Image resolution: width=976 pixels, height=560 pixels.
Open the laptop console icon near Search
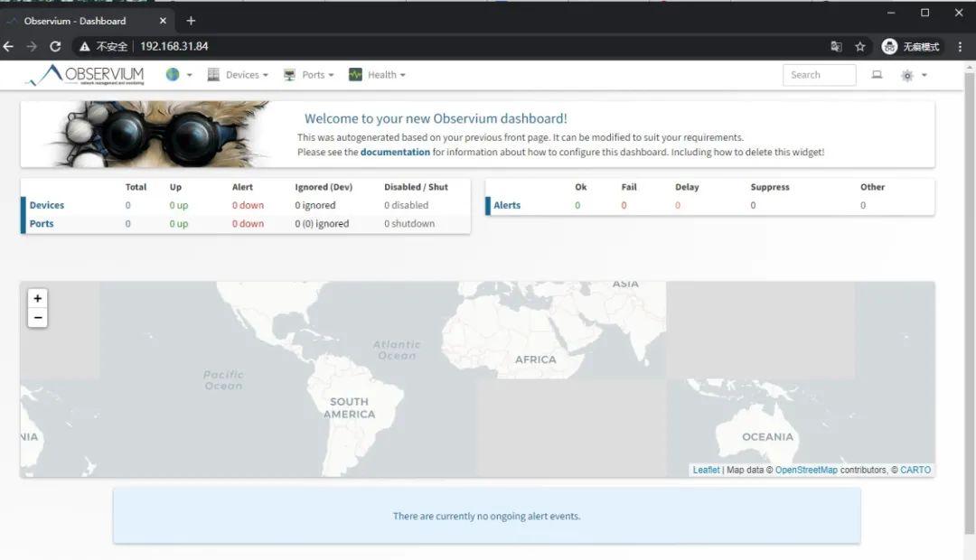876,76
